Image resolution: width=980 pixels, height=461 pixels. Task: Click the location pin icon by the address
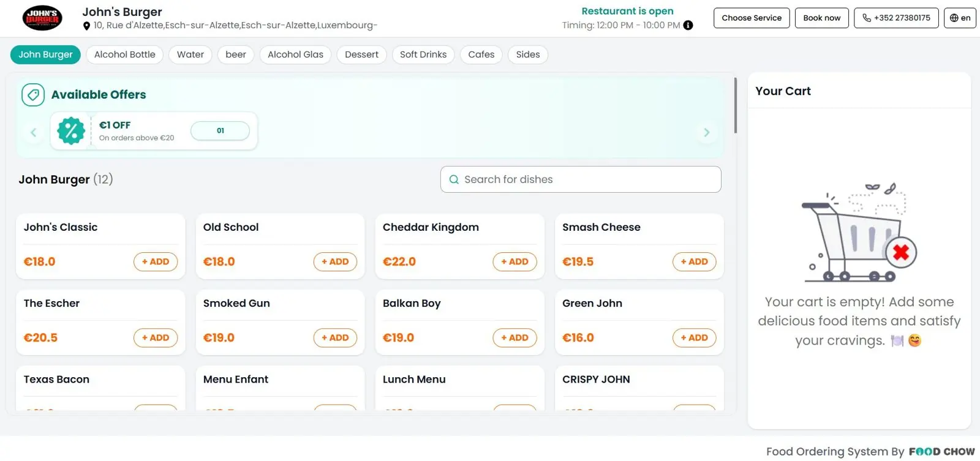tap(86, 26)
